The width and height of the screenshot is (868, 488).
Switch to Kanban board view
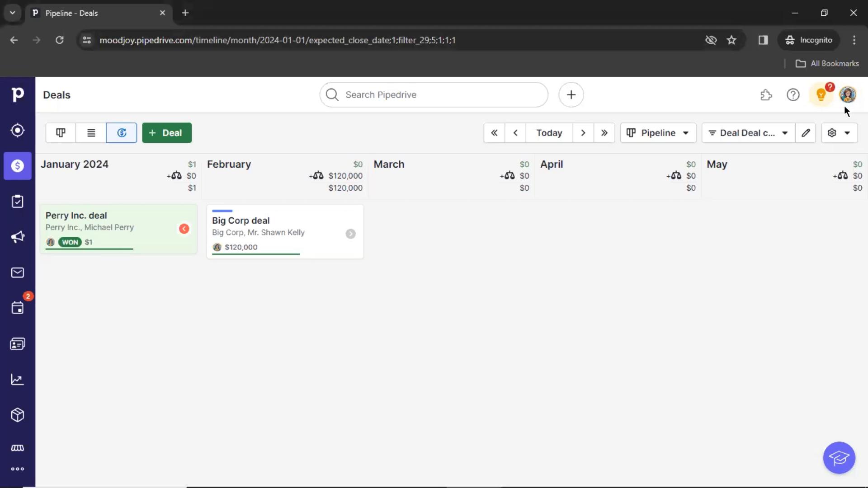[60, 132]
